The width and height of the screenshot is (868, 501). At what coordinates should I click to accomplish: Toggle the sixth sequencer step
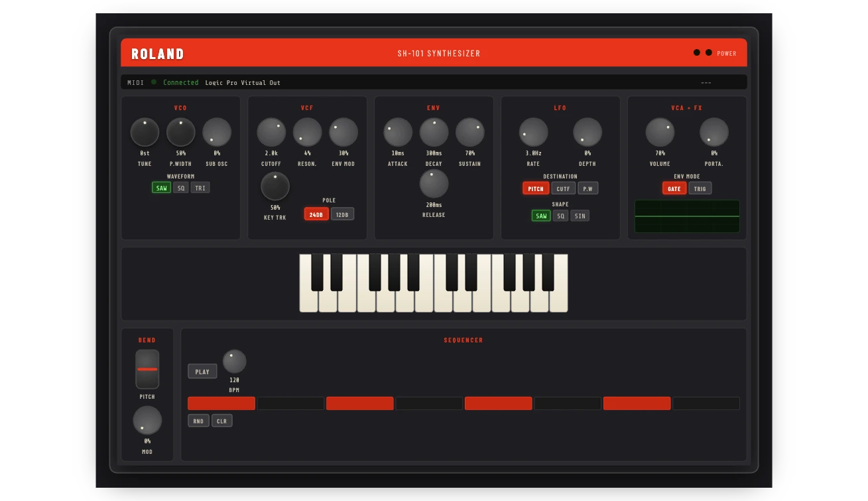[568, 403]
